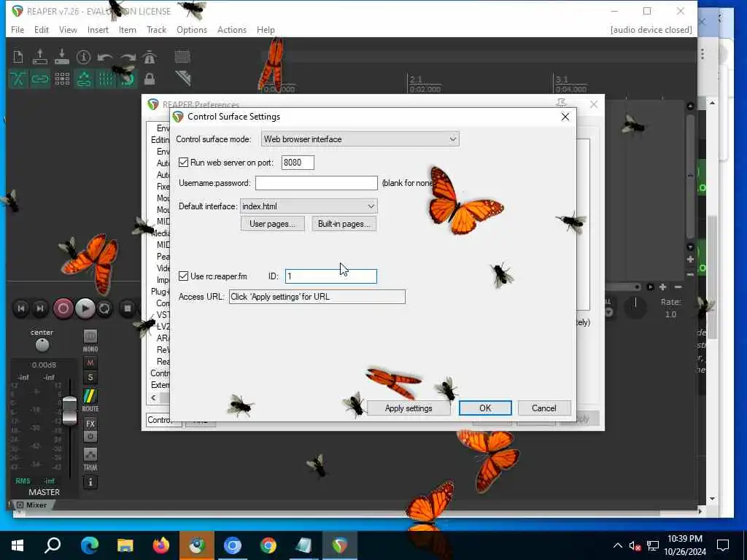Uncheck Run web server on port
Image resolution: width=747 pixels, height=560 pixels.
(x=183, y=163)
